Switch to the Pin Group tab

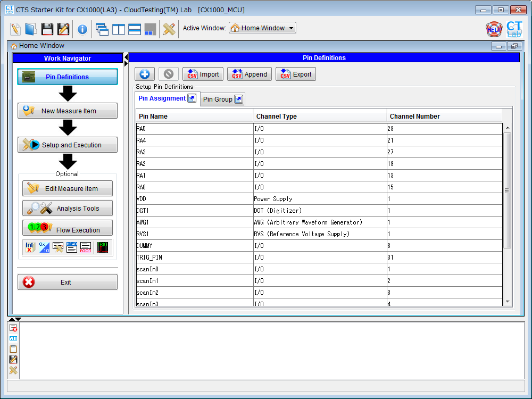pyautogui.click(x=222, y=99)
